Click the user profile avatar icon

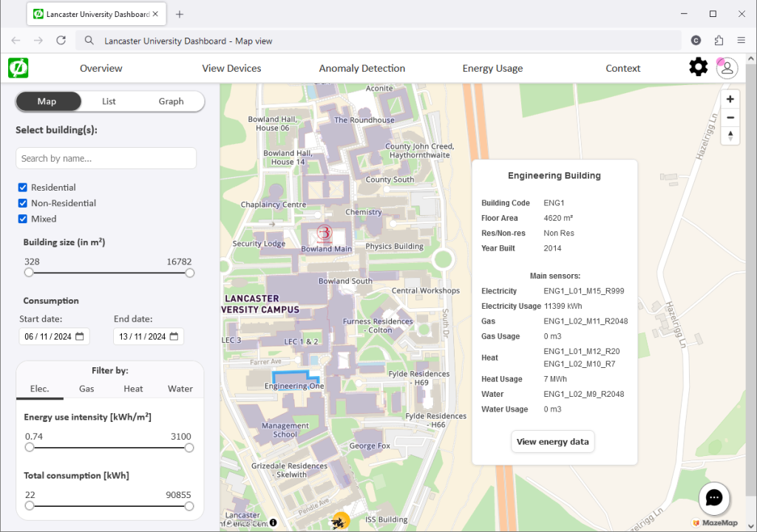(x=727, y=67)
